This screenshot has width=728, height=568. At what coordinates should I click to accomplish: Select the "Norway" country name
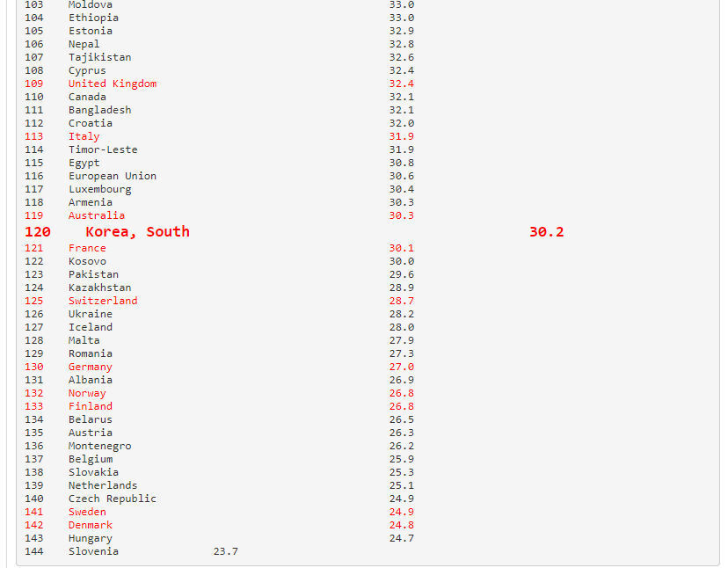point(87,393)
